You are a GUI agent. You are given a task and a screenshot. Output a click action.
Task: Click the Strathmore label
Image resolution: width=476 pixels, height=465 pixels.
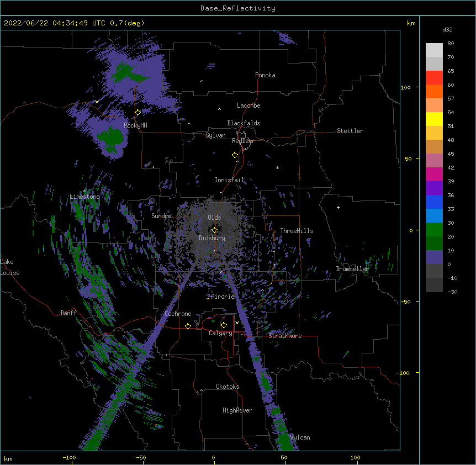coord(285,336)
